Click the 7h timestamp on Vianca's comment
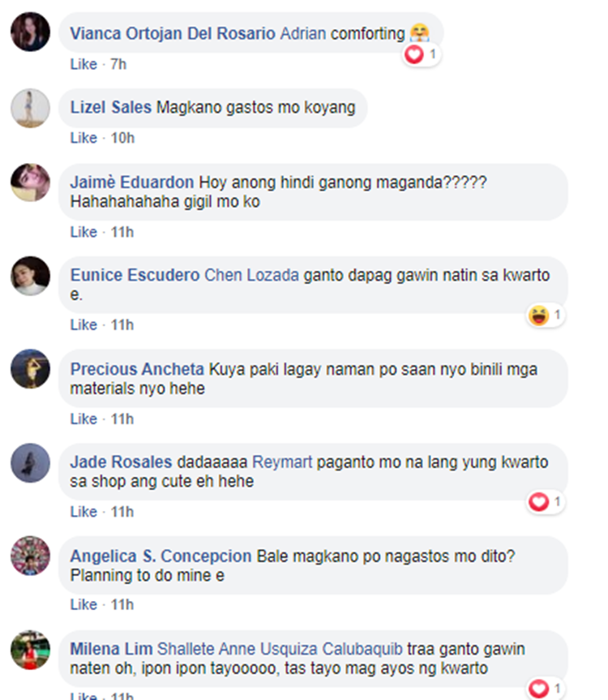 click(x=118, y=64)
